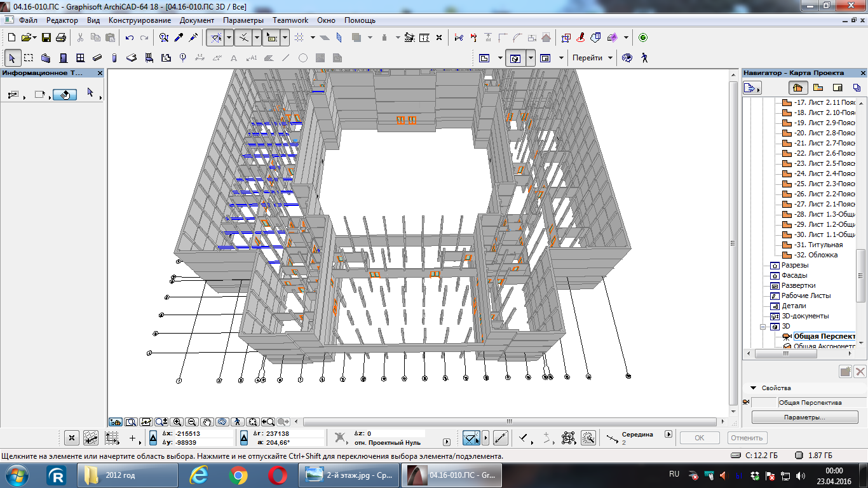Activate the Pan hand tool
Image resolution: width=868 pixels, height=488 pixels.
207,421
